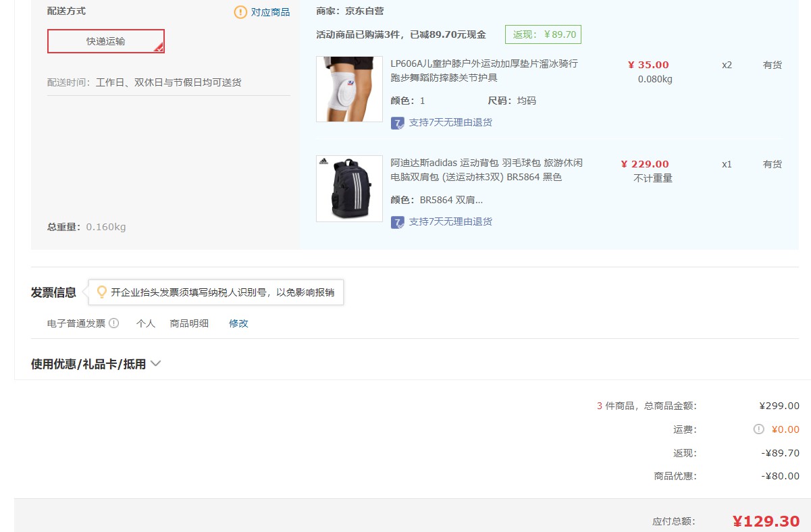Click the 开企业抬头发票 invoice tip text
This screenshot has width=811, height=532.
click(223, 292)
